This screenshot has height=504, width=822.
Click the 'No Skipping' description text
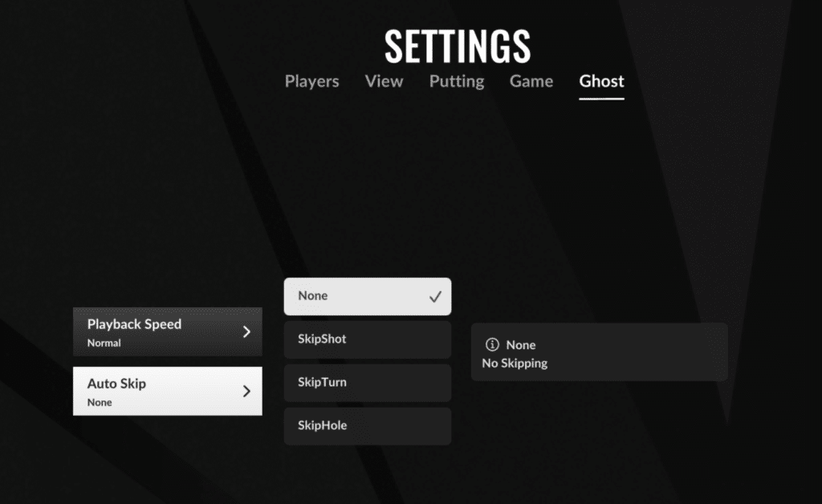click(x=515, y=363)
